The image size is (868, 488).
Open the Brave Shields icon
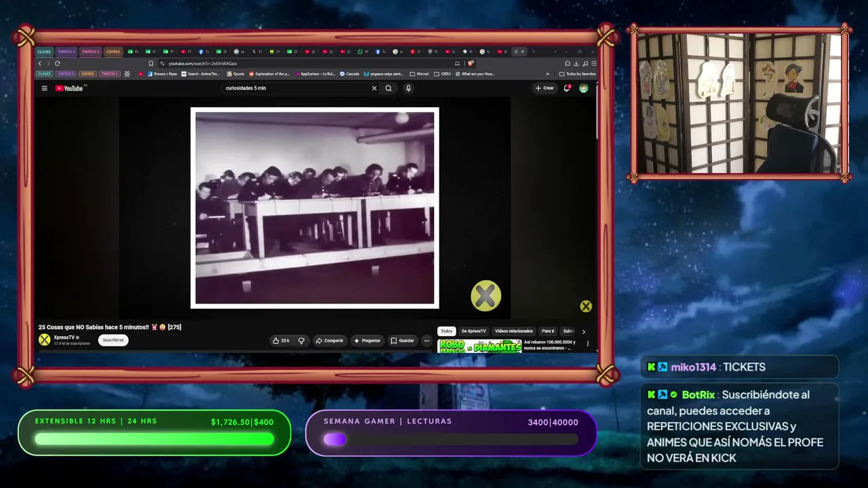click(x=471, y=63)
